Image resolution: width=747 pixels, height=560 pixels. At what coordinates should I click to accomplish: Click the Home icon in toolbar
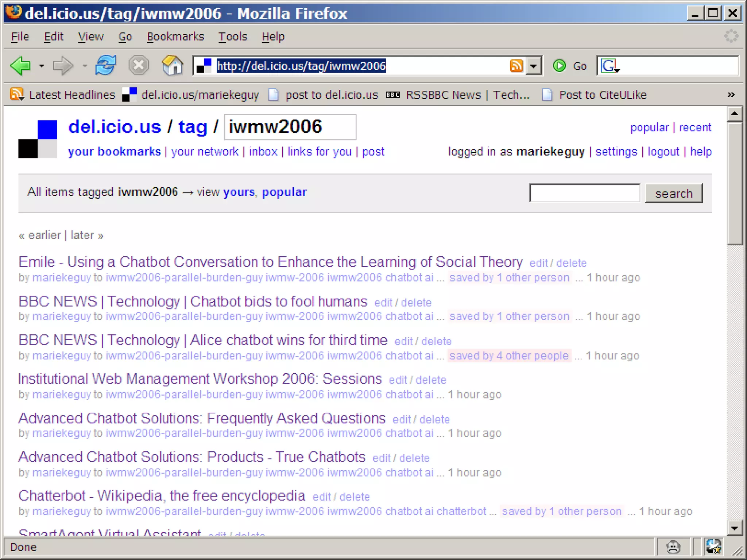point(172,66)
